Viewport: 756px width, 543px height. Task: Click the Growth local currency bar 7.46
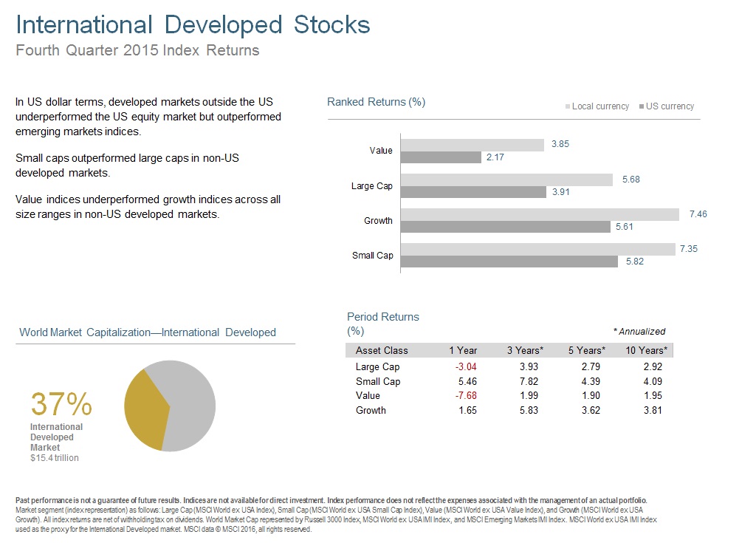pos(540,214)
